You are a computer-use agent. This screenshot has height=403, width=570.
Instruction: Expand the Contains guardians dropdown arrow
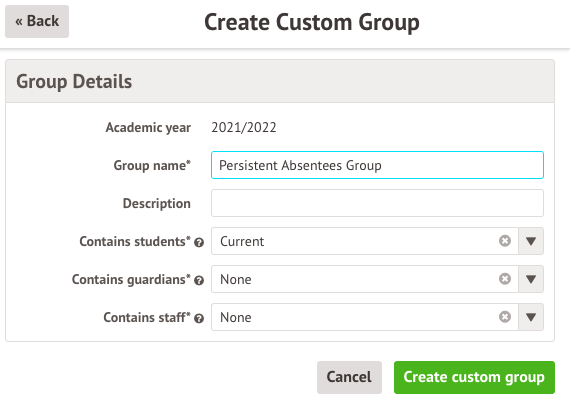[x=531, y=279]
